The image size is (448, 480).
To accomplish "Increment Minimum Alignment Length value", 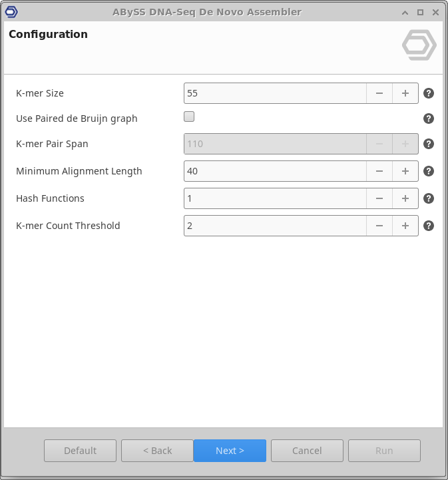I will [405, 171].
